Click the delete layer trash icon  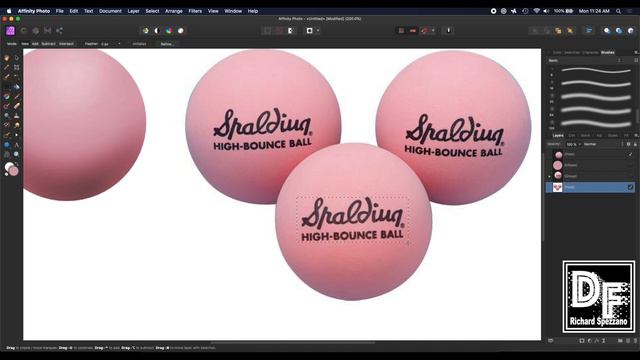pyautogui.click(x=635, y=340)
